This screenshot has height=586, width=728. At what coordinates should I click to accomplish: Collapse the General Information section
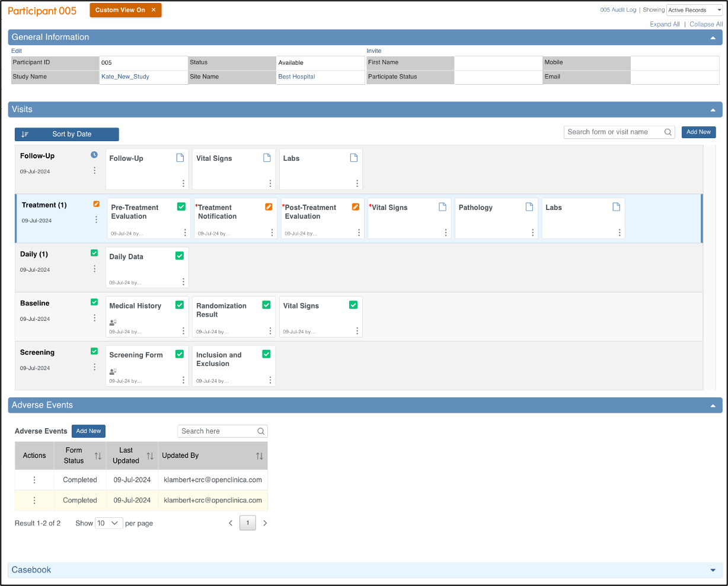click(x=713, y=38)
